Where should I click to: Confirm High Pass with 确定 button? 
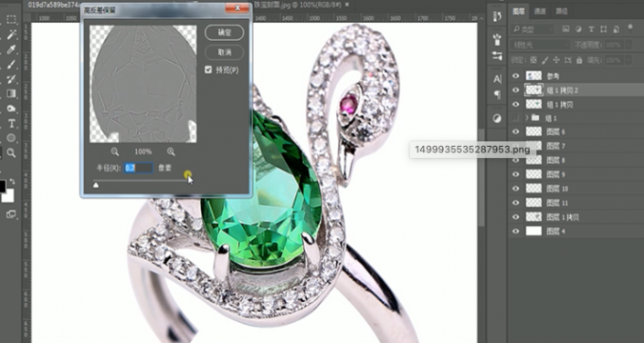tap(224, 33)
